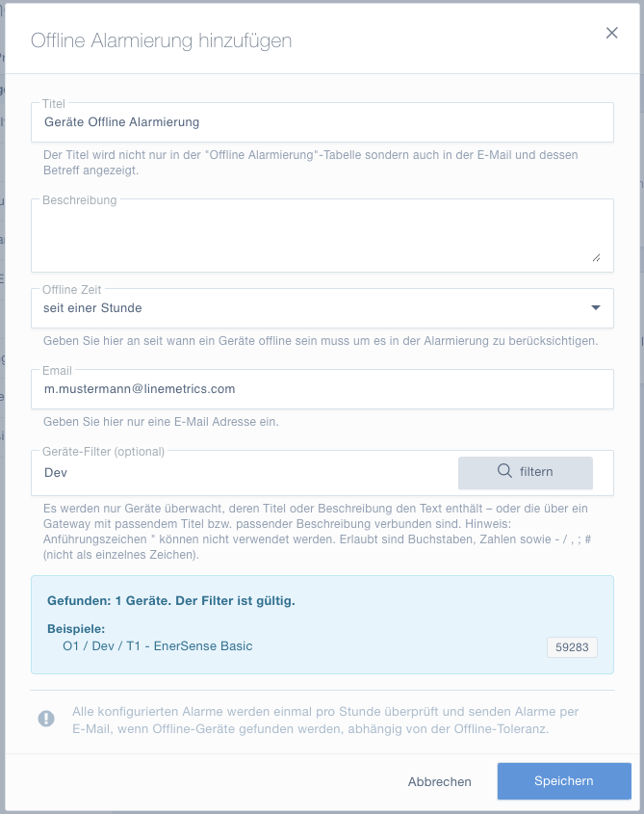Viewport: 644px width, 814px height.
Task: Cancel via the Abbrechen button
Action: [x=440, y=782]
